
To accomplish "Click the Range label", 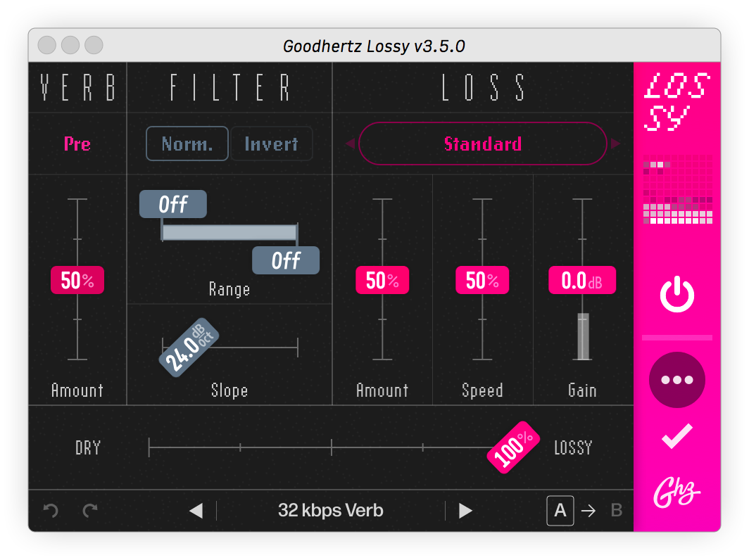I will click(229, 289).
